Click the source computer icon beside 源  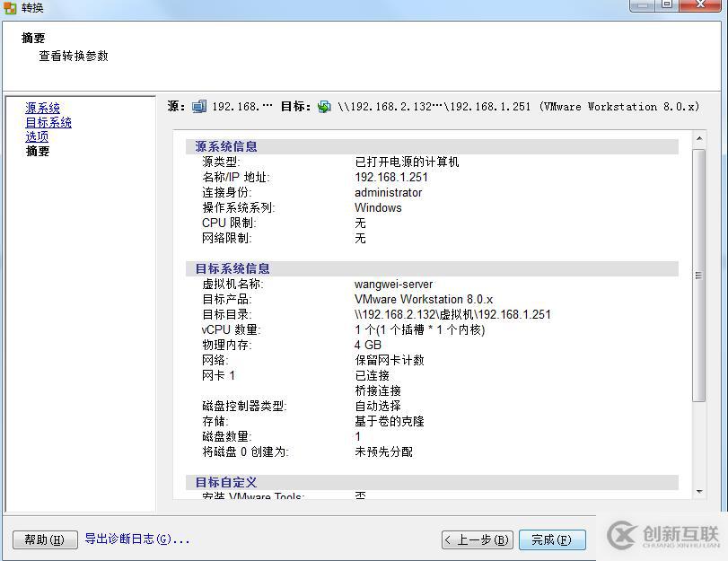pos(197,106)
